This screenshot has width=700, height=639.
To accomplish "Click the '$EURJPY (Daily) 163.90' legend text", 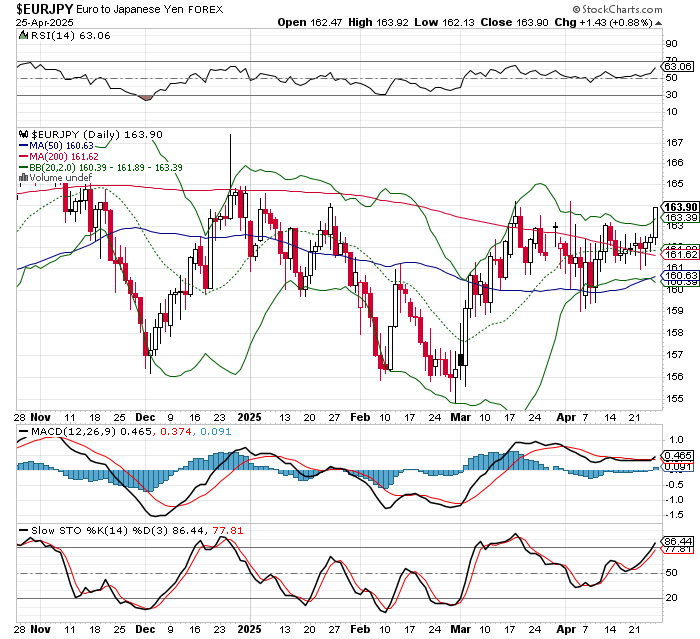I will (x=96, y=134).
